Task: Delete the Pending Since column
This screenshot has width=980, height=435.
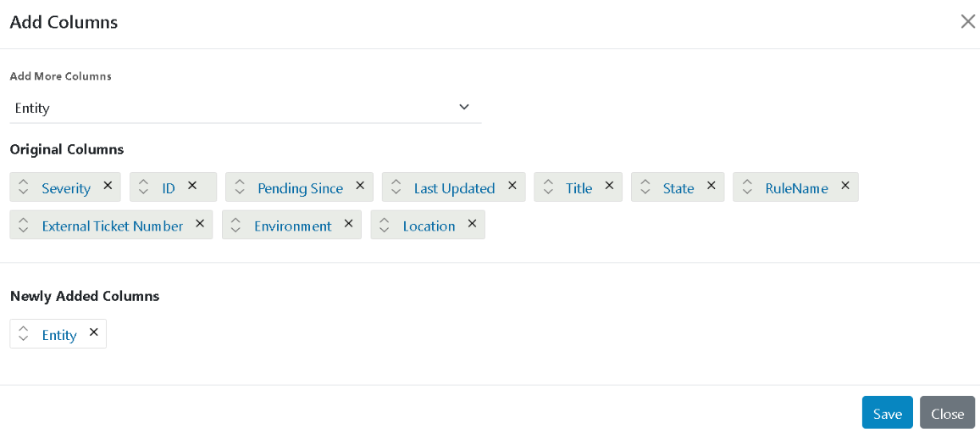Action: [x=359, y=186]
